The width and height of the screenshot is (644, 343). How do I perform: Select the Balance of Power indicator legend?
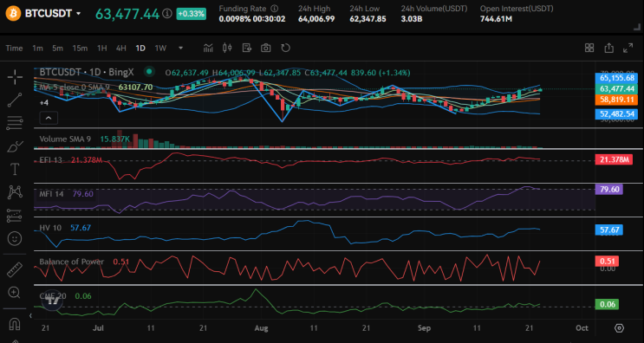[x=71, y=262]
